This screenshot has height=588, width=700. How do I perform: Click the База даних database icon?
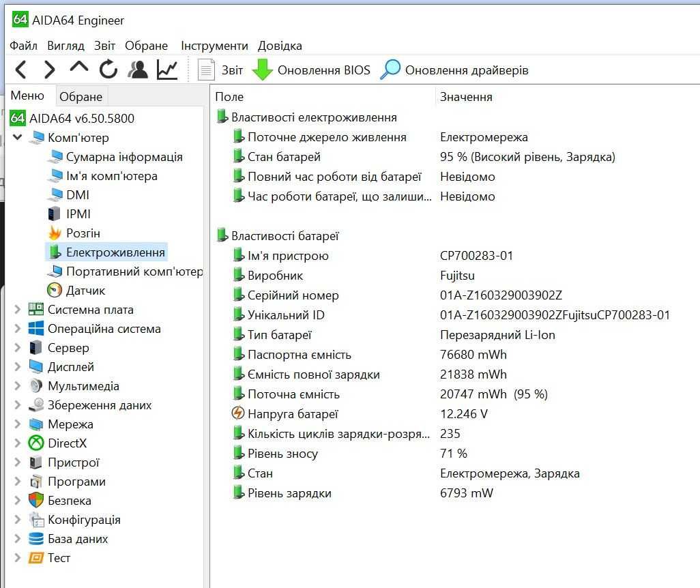[x=35, y=538]
